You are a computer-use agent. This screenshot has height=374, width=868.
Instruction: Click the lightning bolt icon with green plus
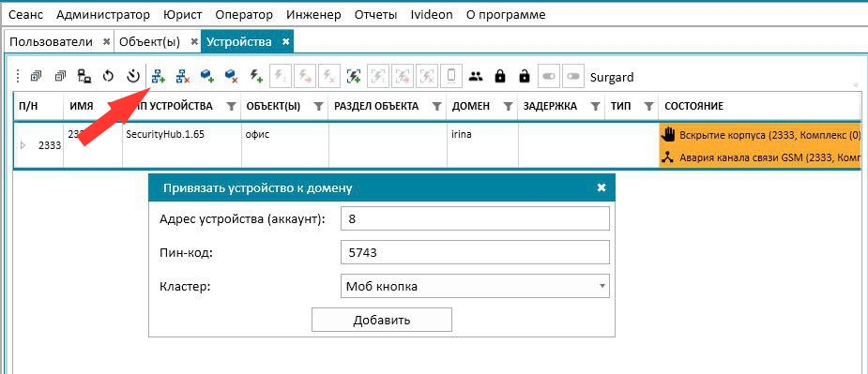click(x=256, y=76)
